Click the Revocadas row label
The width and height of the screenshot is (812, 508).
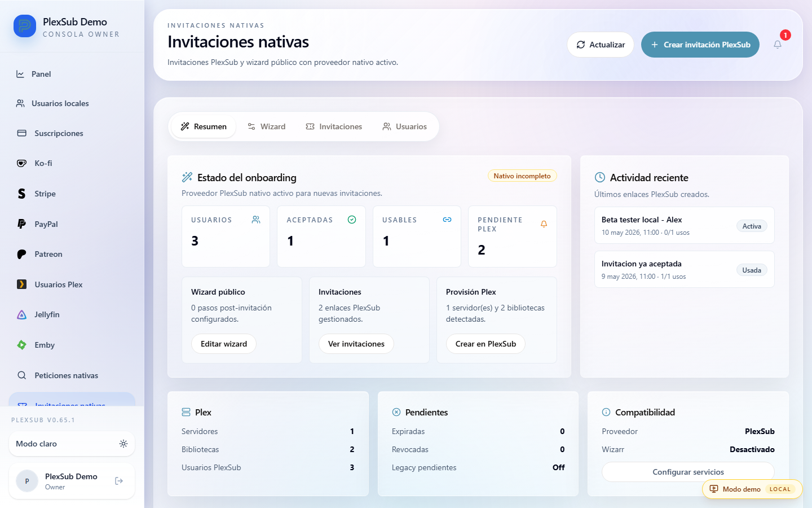click(x=410, y=449)
